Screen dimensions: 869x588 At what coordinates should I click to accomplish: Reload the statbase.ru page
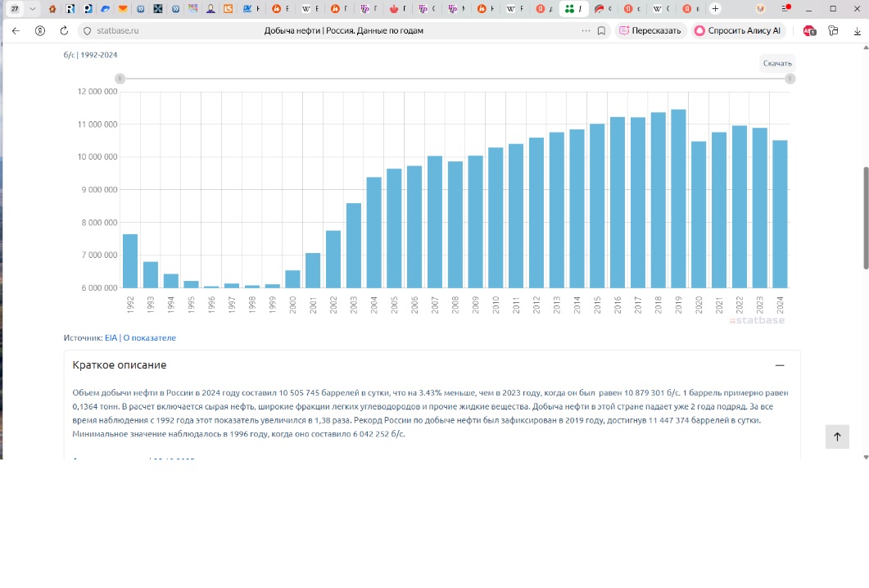coord(64,30)
